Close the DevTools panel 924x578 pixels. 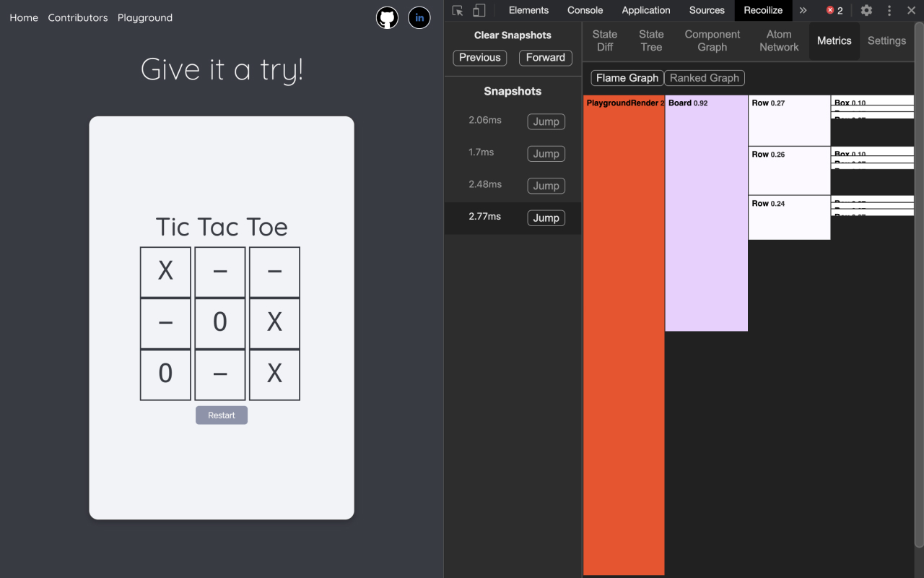tap(911, 10)
